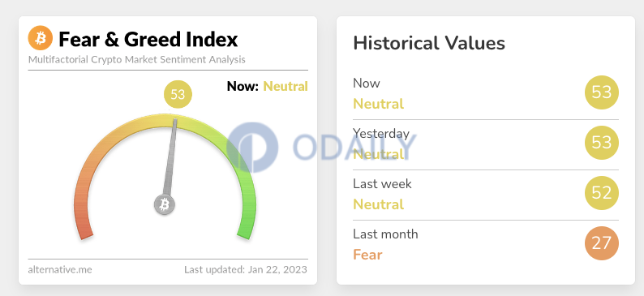This screenshot has height=296, width=644.
Task: Click the green greed end of gauge
Action: (243, 231)
